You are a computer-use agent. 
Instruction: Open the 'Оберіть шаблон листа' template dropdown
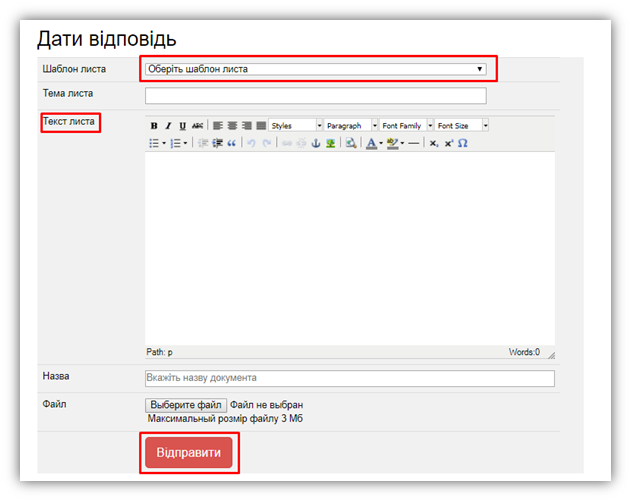click(316, 69)
